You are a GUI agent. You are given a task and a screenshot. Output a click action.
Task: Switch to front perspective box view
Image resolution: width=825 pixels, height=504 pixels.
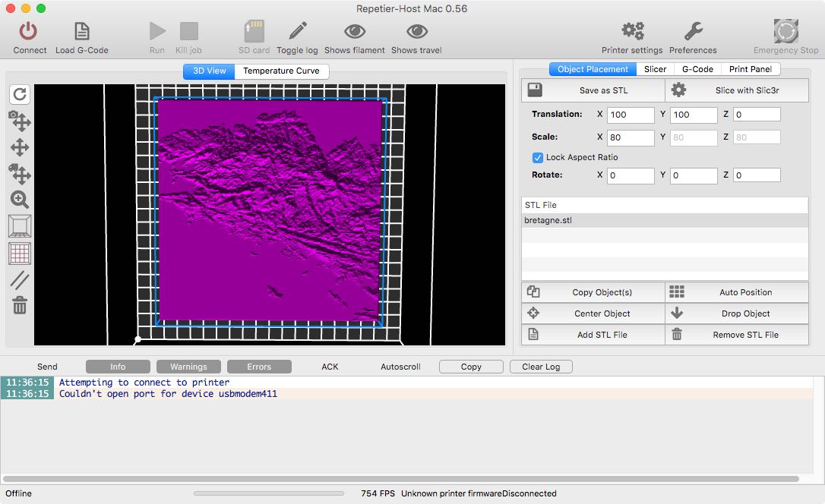[20, 226]
